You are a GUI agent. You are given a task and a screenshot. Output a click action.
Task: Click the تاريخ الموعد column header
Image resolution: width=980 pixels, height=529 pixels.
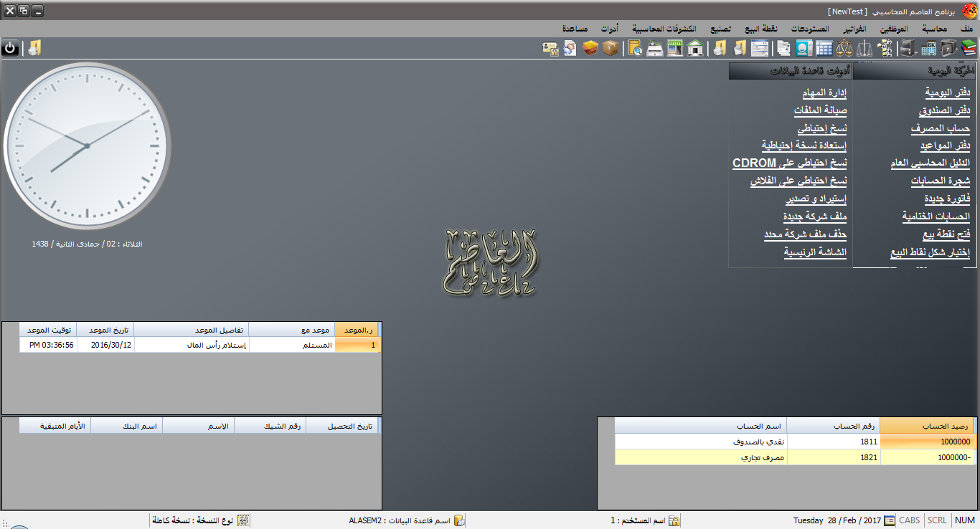pyautogui.click(x=105, y=330)
